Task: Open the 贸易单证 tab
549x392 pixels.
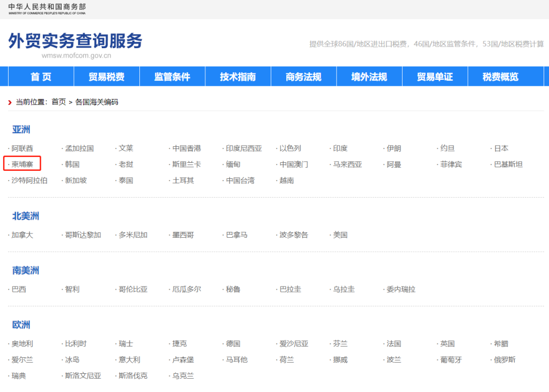Action: click(x=435, y=77)
